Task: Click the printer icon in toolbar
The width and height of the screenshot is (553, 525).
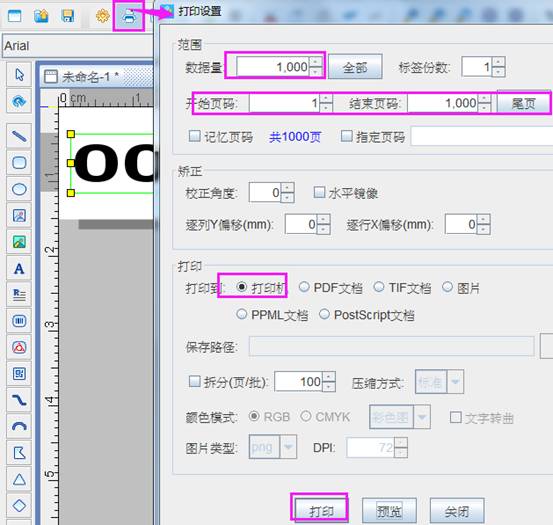Action: 129,16
